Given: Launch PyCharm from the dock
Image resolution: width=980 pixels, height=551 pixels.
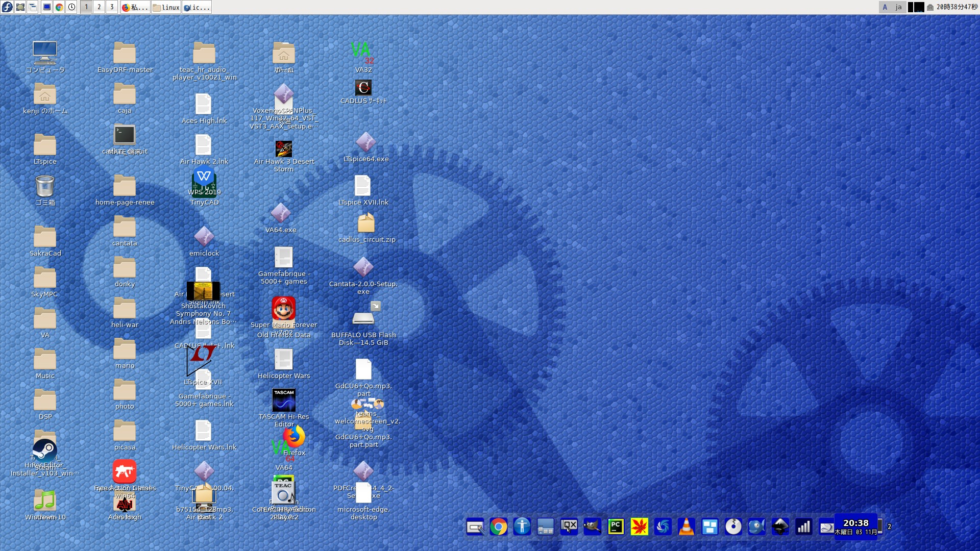Looking at the screenshot, I should 616,527.
